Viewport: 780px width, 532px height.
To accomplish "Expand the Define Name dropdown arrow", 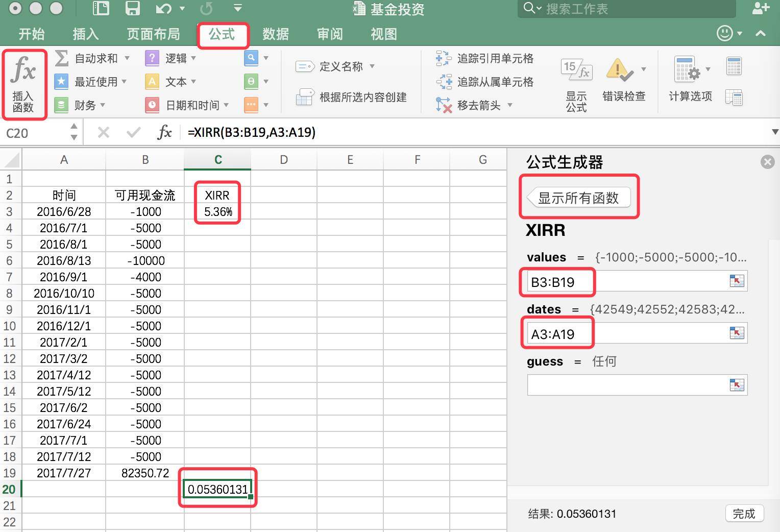I will click(372, 66).
